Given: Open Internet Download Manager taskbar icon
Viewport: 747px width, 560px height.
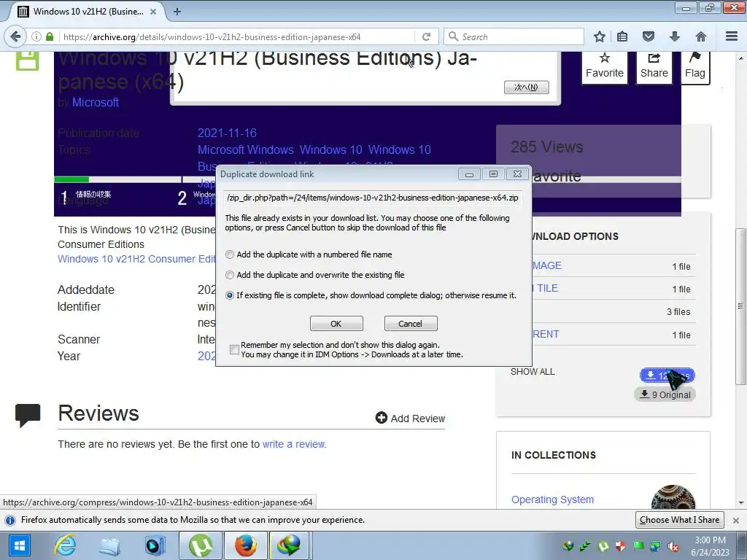Looking at the screenshot, I should tap(290, 545).
